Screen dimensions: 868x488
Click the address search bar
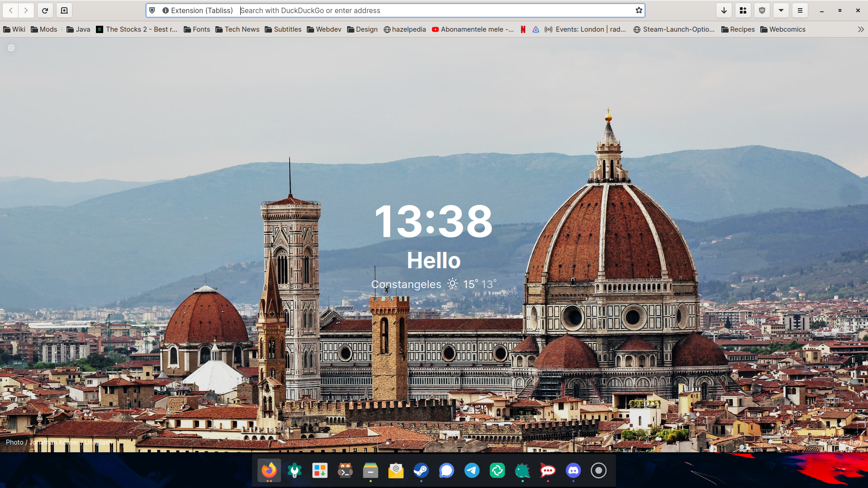434,10
